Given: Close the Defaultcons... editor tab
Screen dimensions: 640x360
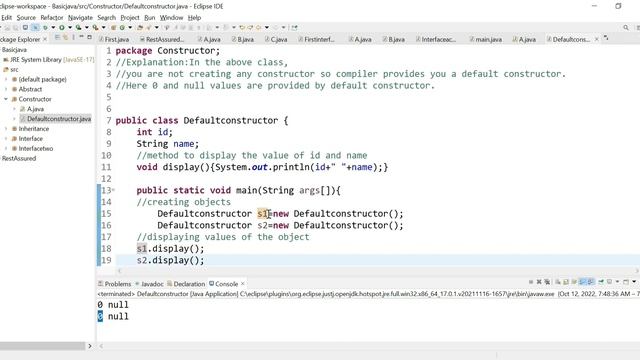Looking at the screenshot, I should pos(597,39).
